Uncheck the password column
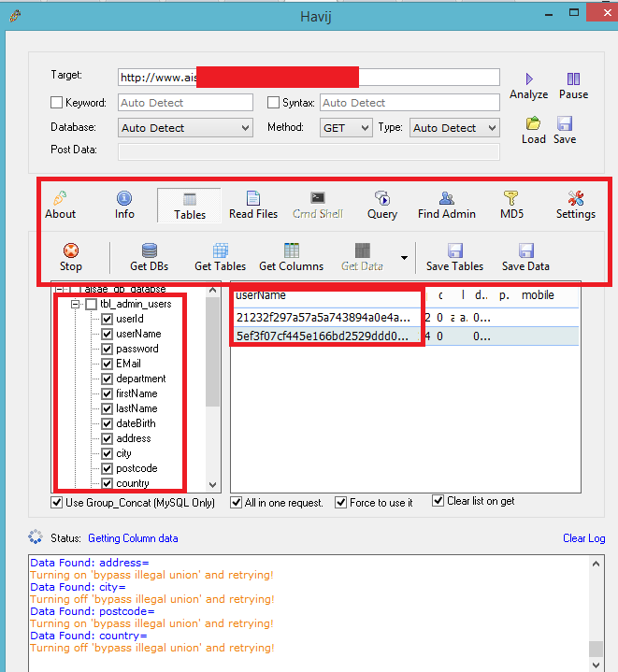 (x=108, y=349)
